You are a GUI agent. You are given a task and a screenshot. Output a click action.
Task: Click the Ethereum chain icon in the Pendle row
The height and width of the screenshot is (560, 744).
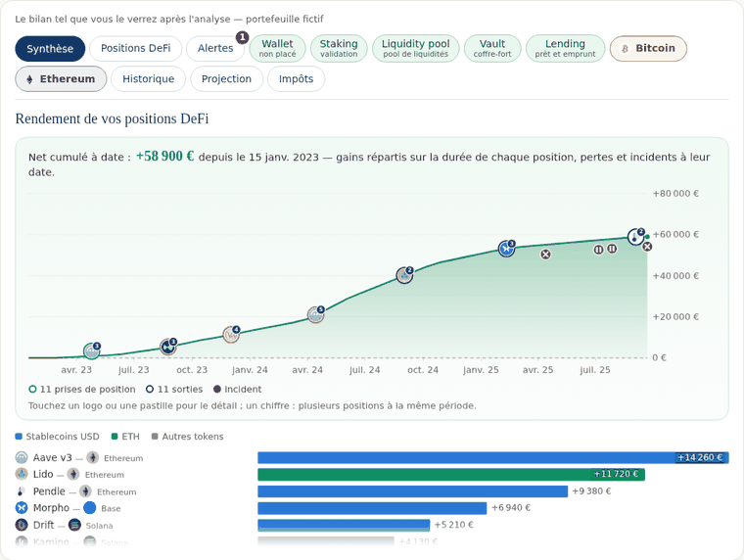pos(85,491)
